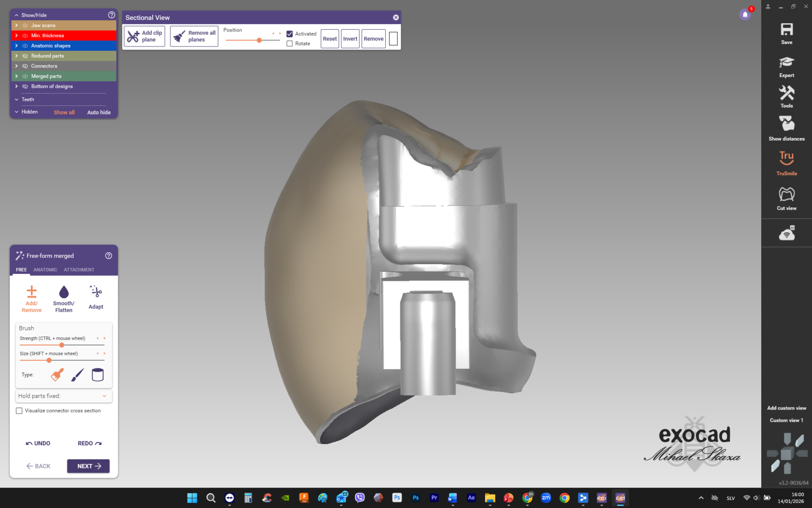Screen dimensions: 812x508
Task: Switch to the ATTACHMENT tab
Action: [x=79, y=270]
